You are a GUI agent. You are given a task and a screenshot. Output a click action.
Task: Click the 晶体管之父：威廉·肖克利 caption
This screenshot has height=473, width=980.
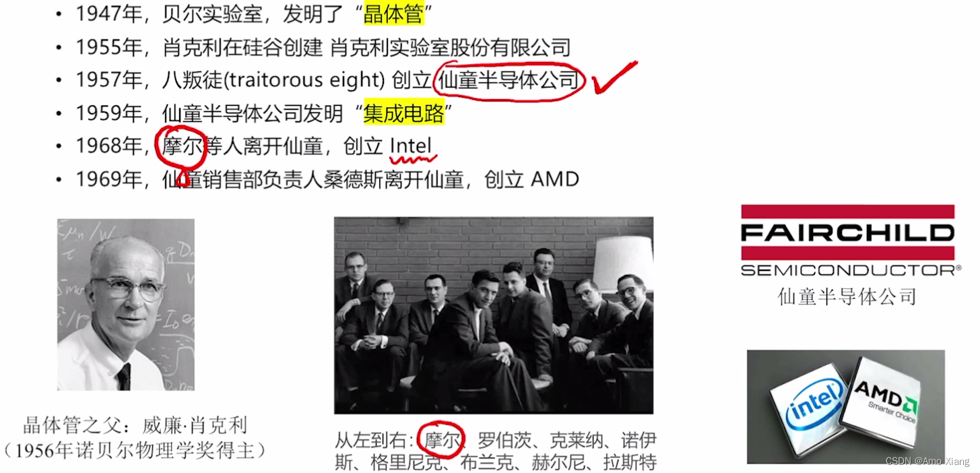(x=135, y=426)
